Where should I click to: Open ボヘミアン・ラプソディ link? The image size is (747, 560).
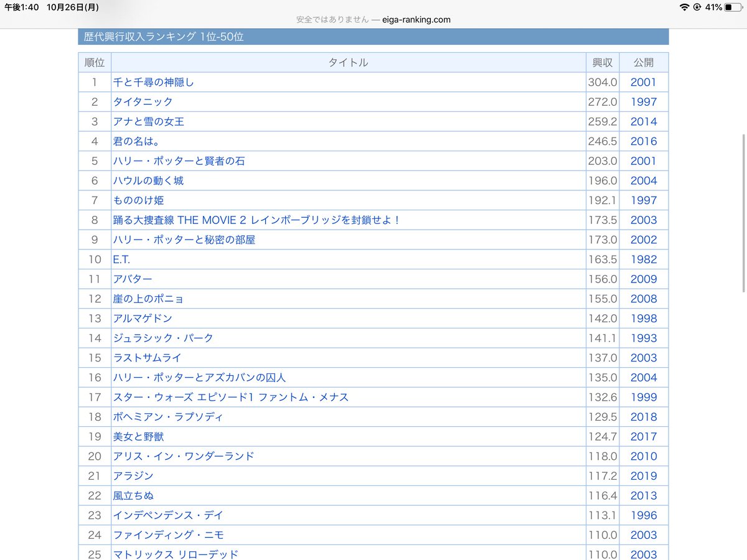(x=167, y=417)
